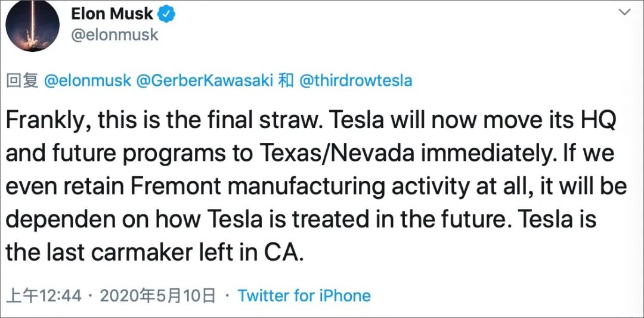
Task: Open @elonmusk mention in the reply line
Action: pos(87,80)
